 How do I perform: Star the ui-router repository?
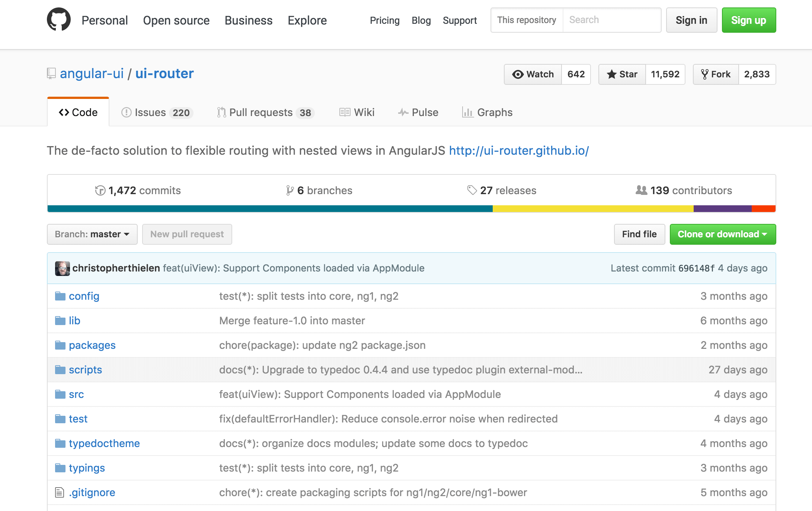pos(622,74)
